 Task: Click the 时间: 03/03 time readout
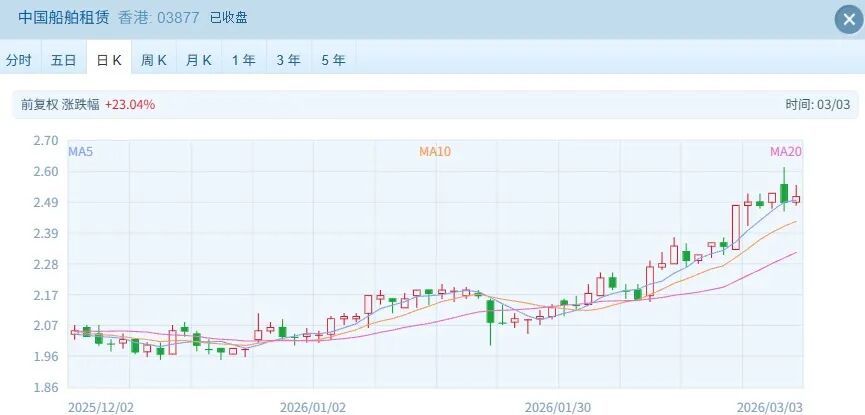point(818,104)
